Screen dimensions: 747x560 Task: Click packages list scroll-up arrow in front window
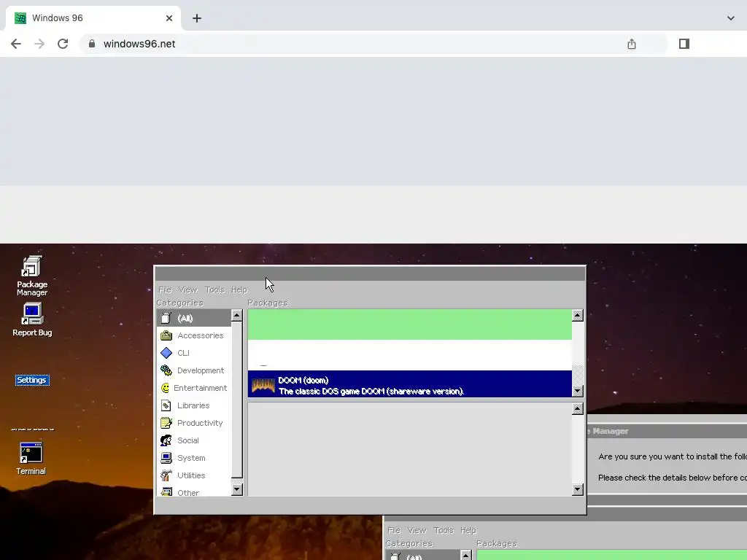click(578, 315)
